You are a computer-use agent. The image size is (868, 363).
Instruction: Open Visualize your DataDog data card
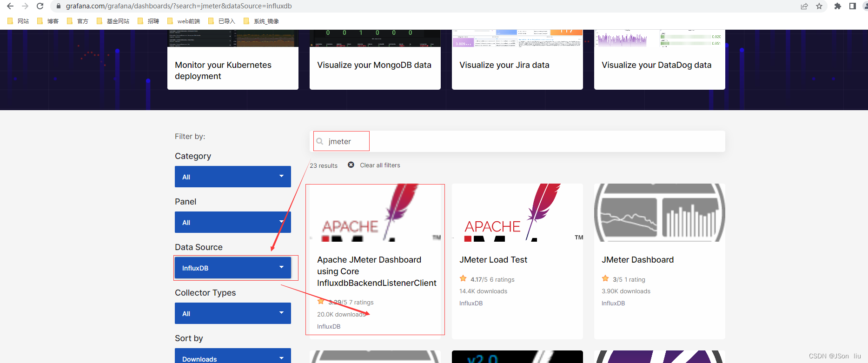660,59
